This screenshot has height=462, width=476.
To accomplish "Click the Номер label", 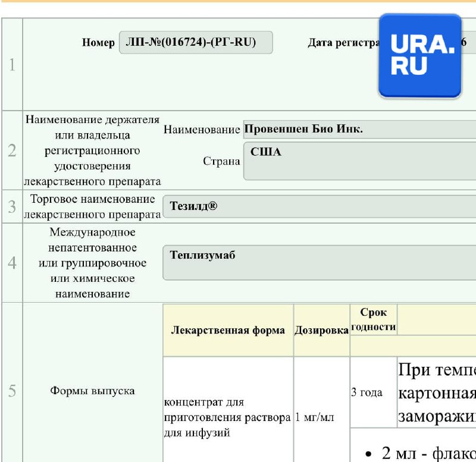I will coord(98,42).
